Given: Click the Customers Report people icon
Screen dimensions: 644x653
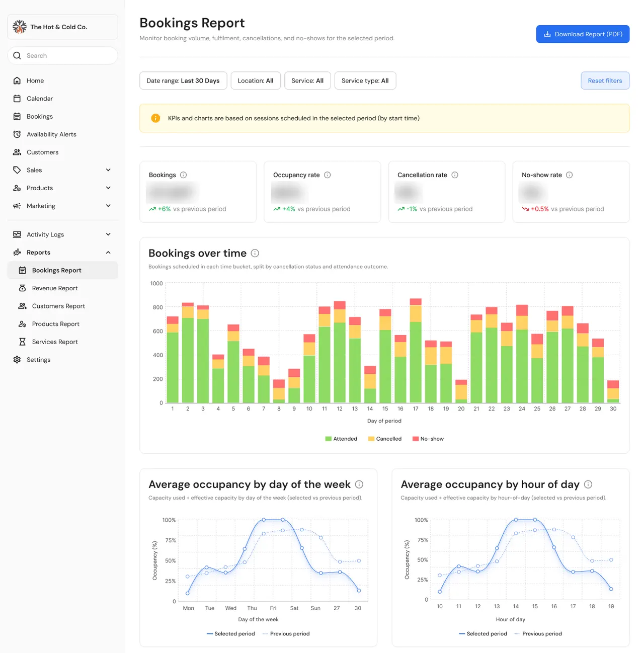Looking at the screenshot, I should click(22, 306).
